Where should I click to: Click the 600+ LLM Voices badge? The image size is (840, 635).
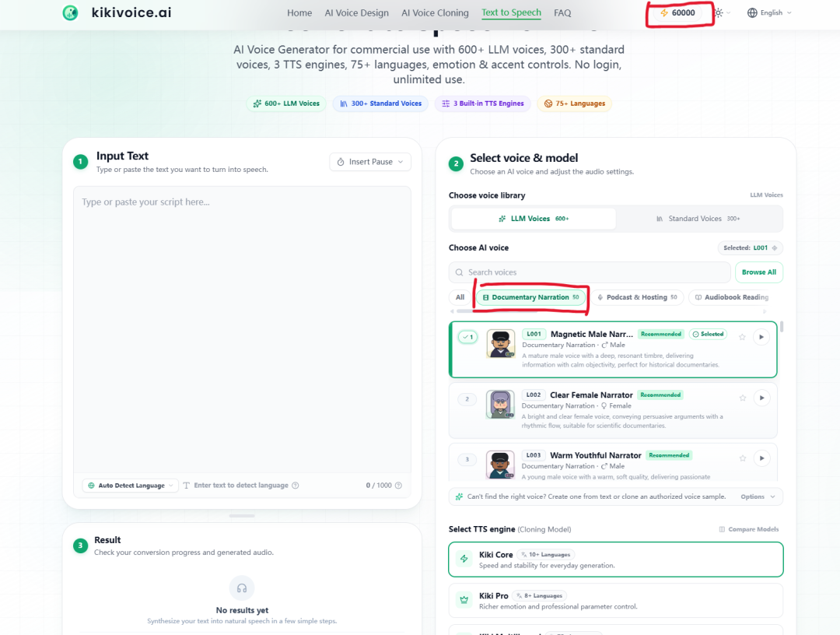286,103
